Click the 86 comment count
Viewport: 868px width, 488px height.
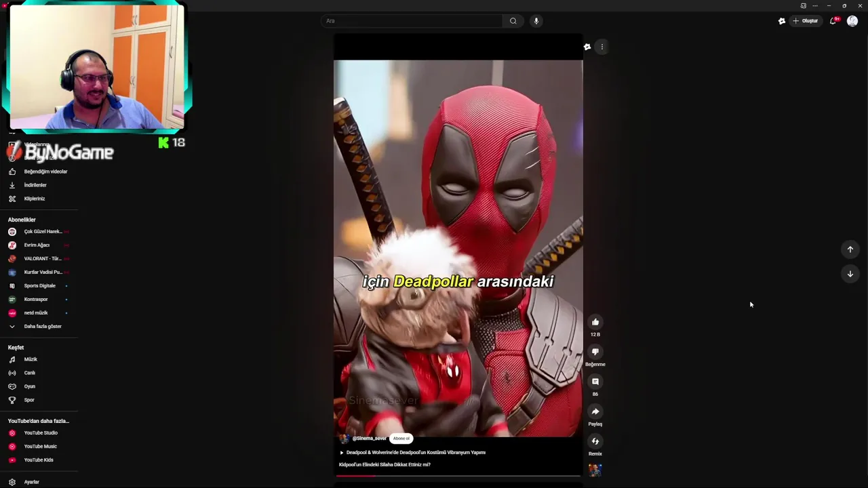coord(595,394)
